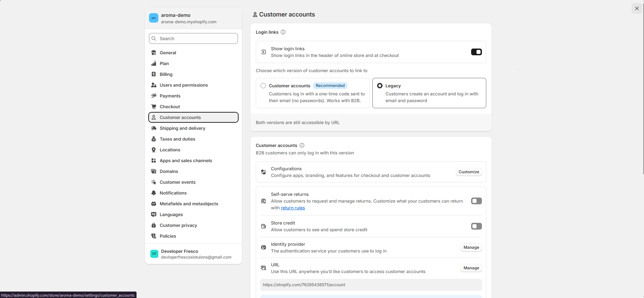644x298 pixels.
Task: Click the person icon in page heading
Action: pyautogui.click(x=255, y=14)
